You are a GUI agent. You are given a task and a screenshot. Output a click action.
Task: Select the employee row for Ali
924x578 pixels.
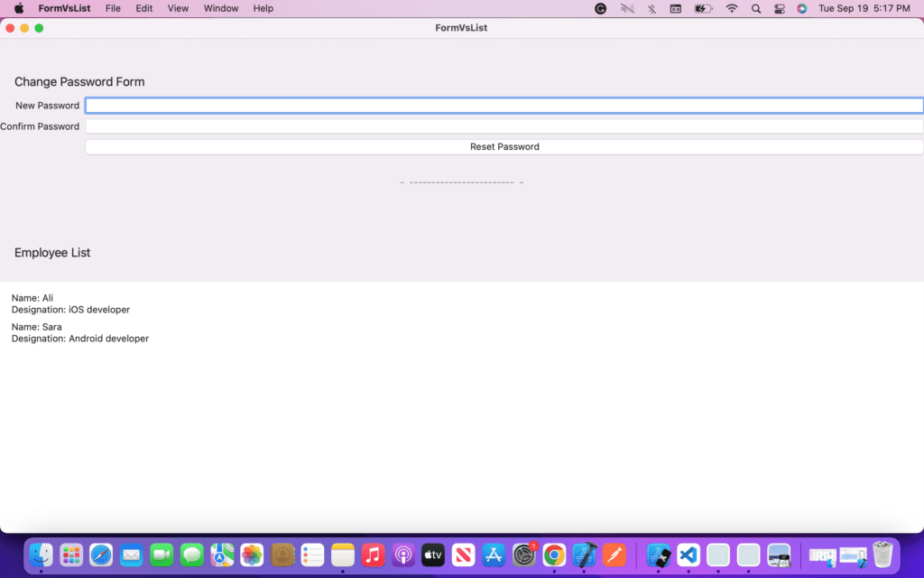pyautogui.click(x=70, y=303)
